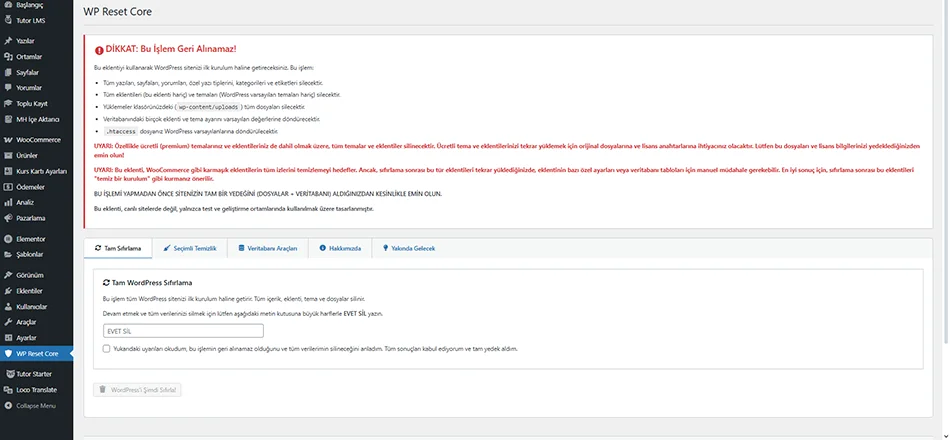The image size is (950, 440).
Task: Click Toplu Kayıt icon
Action: coord(8,104)
